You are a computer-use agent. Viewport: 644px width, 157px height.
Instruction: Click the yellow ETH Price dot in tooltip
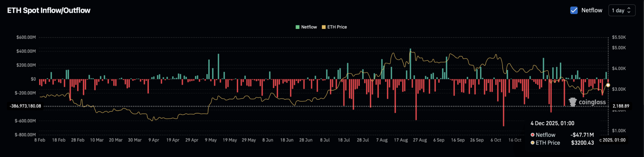tap(533, 143)
